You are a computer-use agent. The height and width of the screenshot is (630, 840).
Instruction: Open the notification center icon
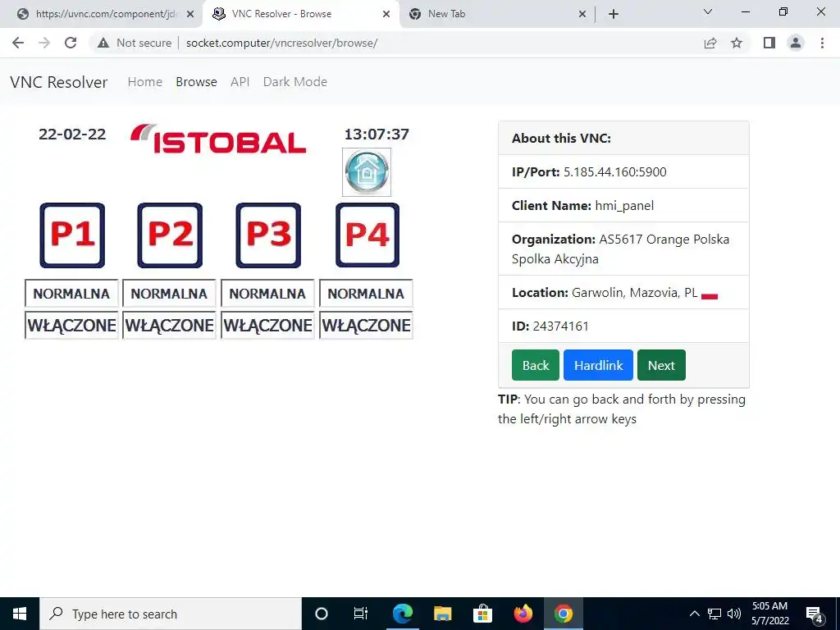click(x=815, y=614)
